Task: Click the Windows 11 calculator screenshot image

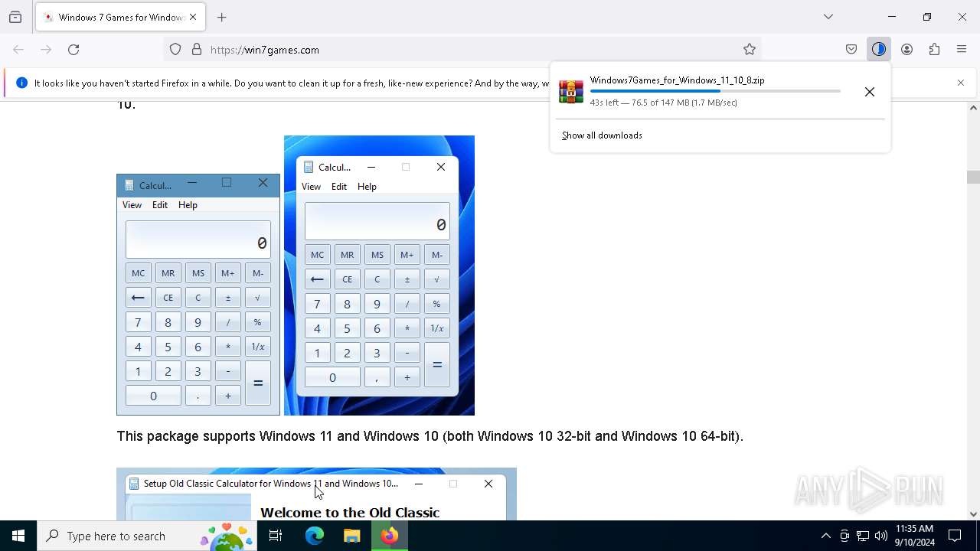Action: coord(379,275)
